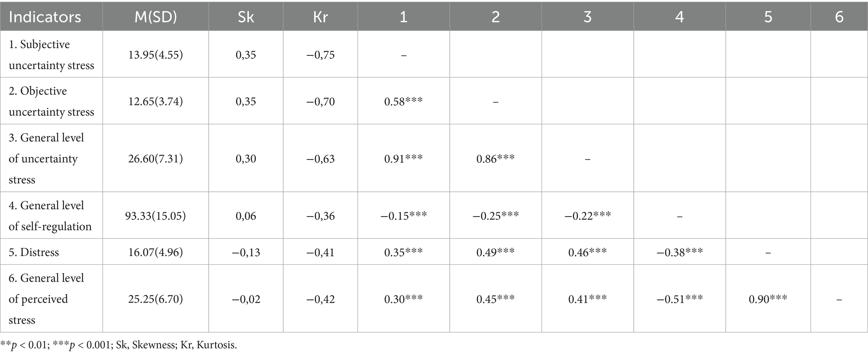Select the Subjective uncertainty stress row label
The height and width of the screenshot is (355, 868).
(51, 55)
